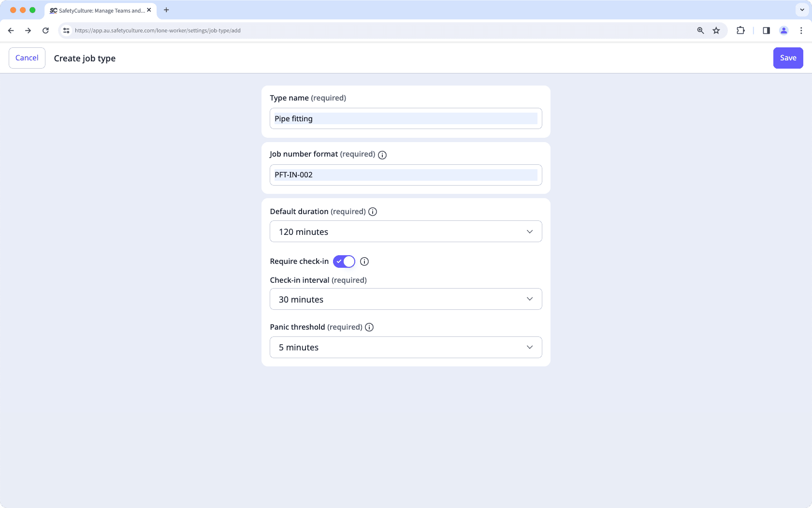Save the new job type

pyautogui.click(x=788, y=58)
